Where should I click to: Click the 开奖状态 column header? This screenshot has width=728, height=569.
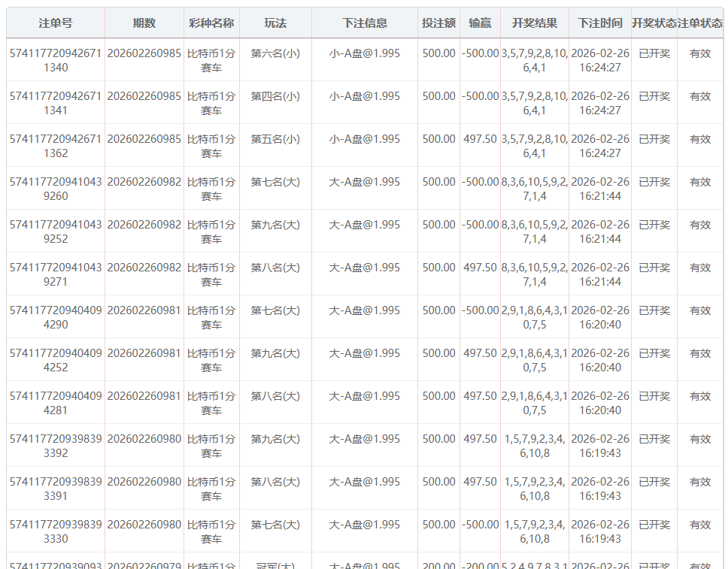[654, 23]
